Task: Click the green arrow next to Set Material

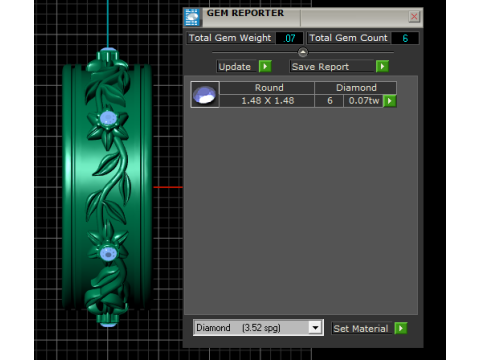Action: (400, 328)
